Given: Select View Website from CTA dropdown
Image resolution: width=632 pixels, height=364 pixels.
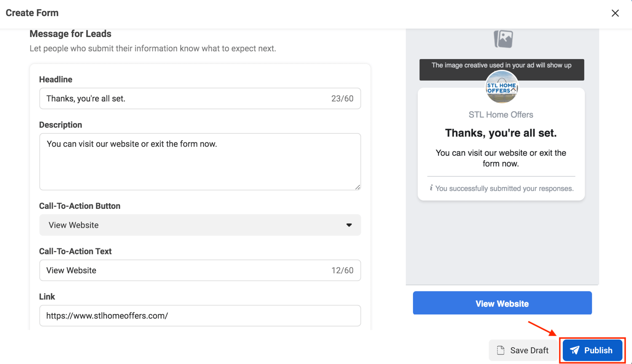Looking at the screenshot, I should (x=200, y=225).
